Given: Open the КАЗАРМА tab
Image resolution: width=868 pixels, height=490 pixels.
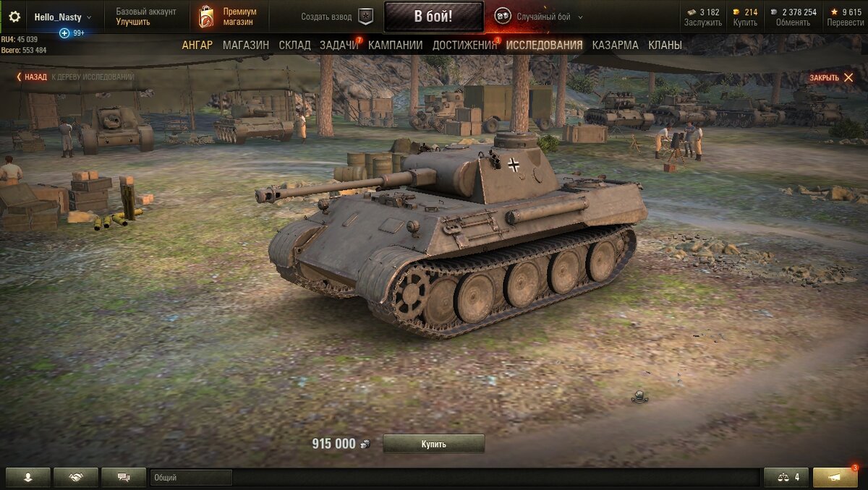Looking at the screenshot, I should tap(615, 45).
